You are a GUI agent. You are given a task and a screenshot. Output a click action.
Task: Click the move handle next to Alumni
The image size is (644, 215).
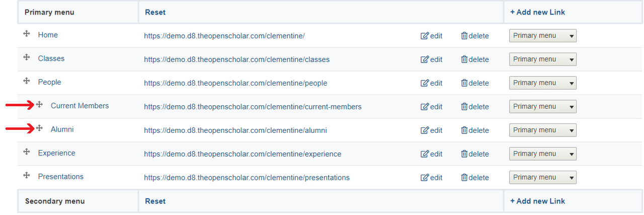point(39,128)
